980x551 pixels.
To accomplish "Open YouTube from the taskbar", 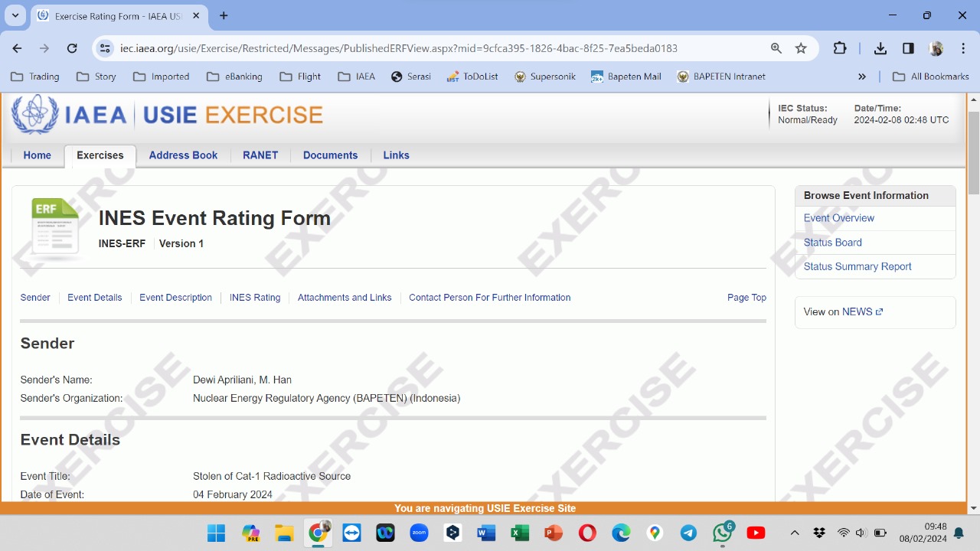I will pos(756,533).
